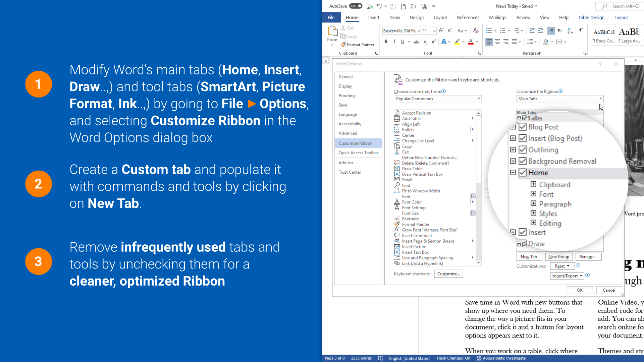The image size is (644, 362).
Task: Click the Clear All Formatting icon
Action: [x=476, y=31]
